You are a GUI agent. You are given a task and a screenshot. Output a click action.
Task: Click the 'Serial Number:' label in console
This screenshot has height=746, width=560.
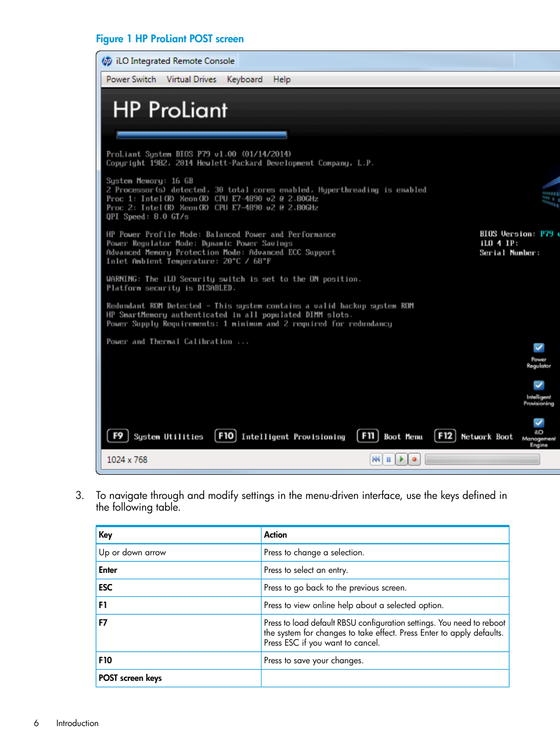(x=510, y=252)
